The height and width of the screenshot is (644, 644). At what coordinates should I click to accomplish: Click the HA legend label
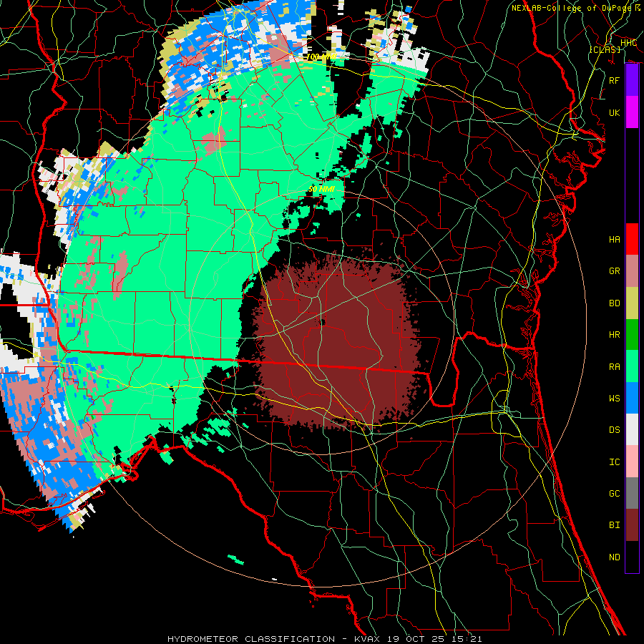(615, 239)
